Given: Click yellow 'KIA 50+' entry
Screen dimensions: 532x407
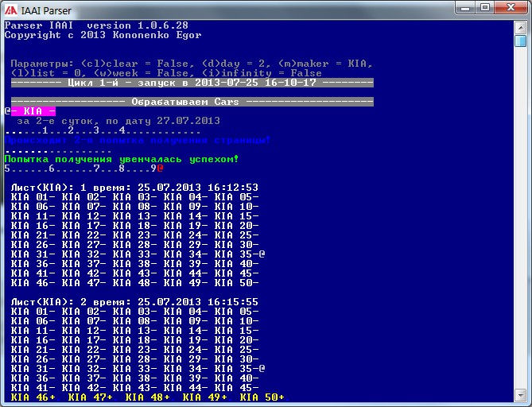Looking at the screenshot, I should 262,397.
